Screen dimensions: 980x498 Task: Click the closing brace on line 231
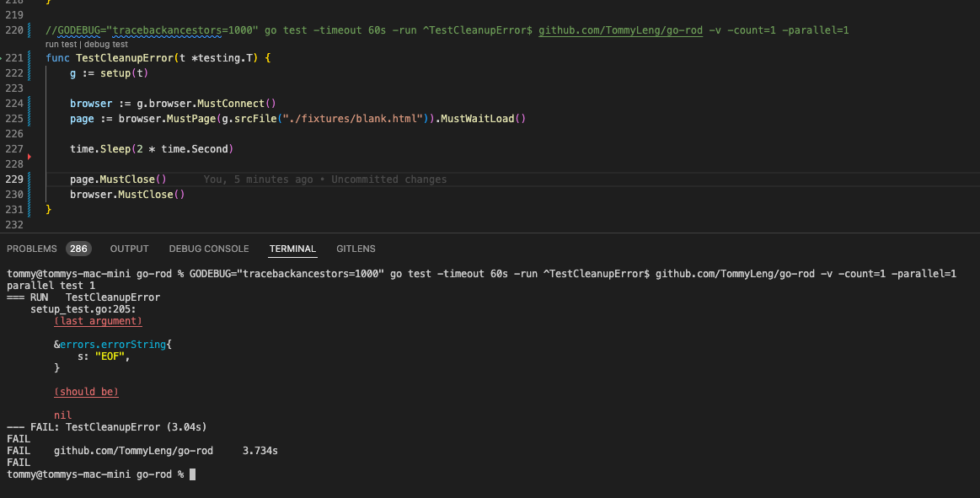[49, 209]
